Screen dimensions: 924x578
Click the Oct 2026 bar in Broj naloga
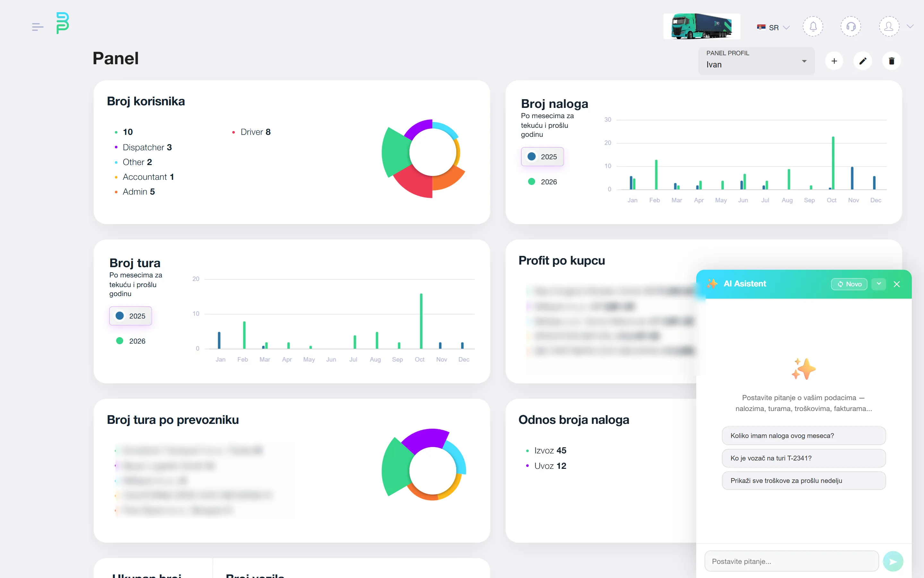point(833,163)
